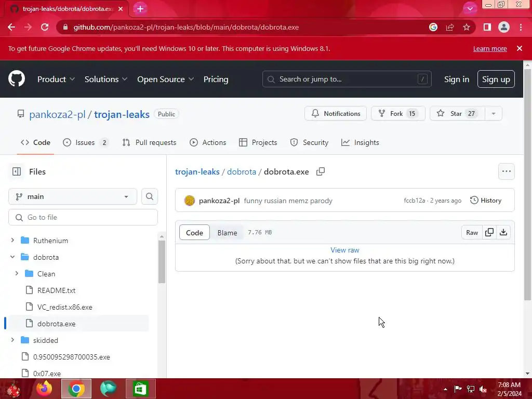Go to the Actions tab
532x399 pixels.
pyautogui.click(x=208, y=142)
